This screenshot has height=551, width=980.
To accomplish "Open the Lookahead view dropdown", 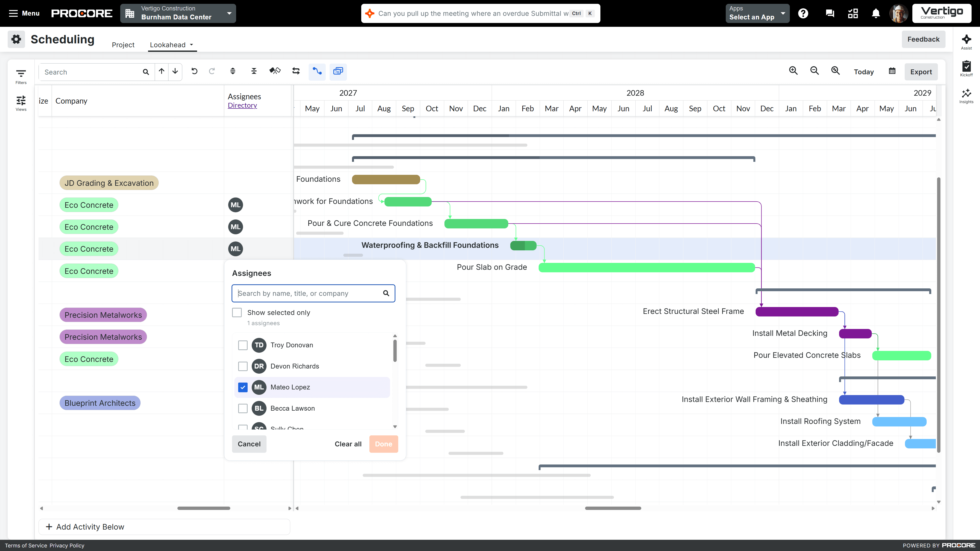I will click(172, 44).
